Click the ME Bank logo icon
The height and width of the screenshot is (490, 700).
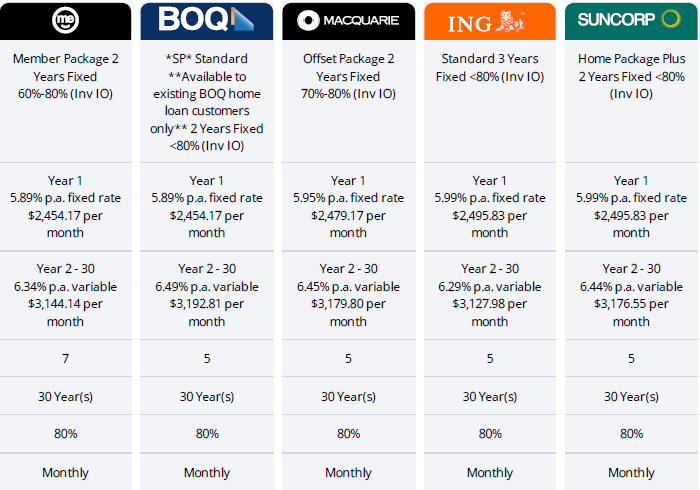point(66,20)
